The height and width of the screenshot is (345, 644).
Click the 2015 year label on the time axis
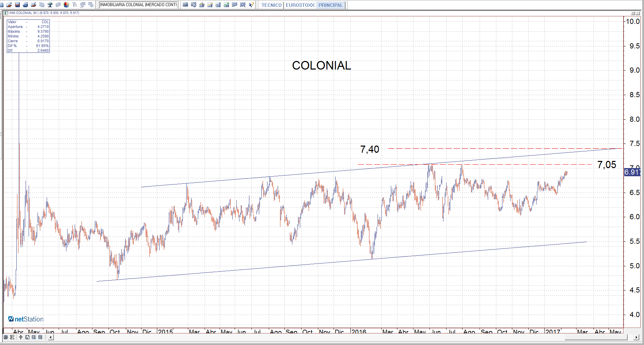click(x=165, y=331)
